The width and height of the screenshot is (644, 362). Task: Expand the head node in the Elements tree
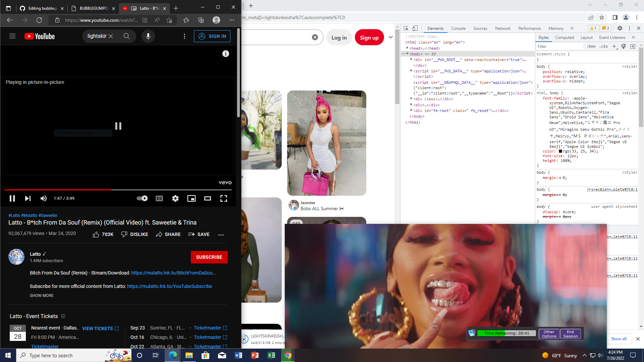coord(407,48)
